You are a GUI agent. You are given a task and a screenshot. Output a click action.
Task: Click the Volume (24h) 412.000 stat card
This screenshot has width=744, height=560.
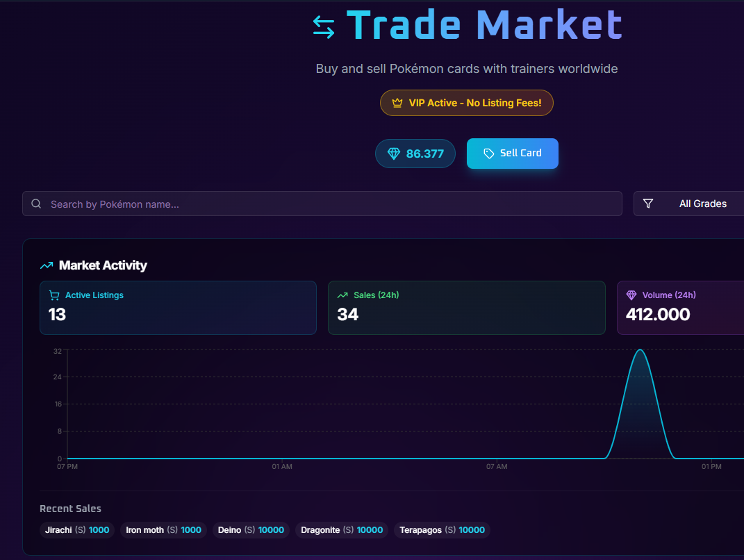click(x=680, y=308)
